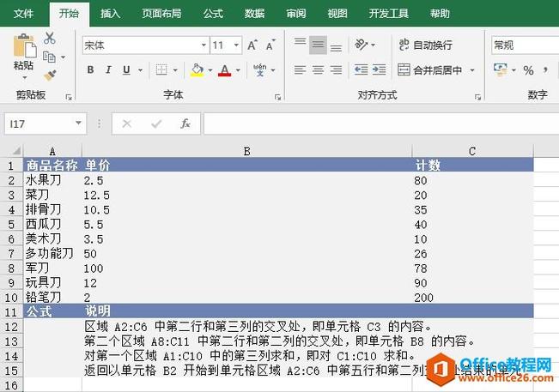Switch to 数据 tab
Image resolution: width=559 pixels, height=392 pixels.
click(x=254, y=14)
